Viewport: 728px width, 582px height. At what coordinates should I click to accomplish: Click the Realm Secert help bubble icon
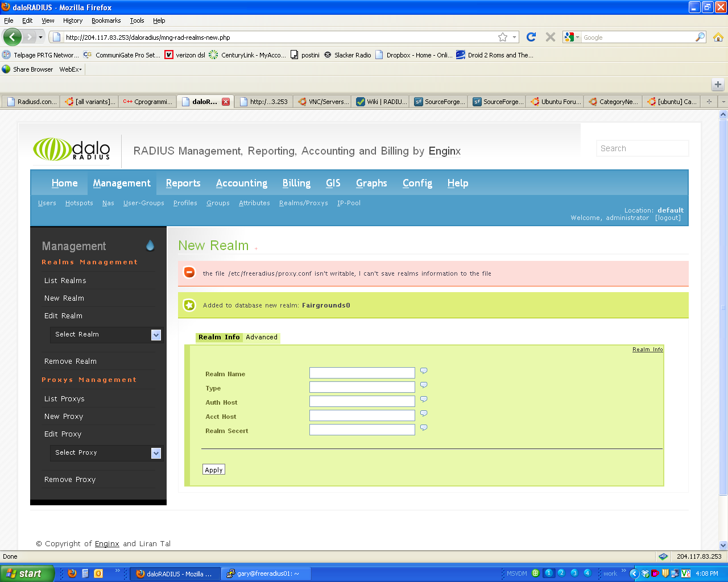click(424, 428)
